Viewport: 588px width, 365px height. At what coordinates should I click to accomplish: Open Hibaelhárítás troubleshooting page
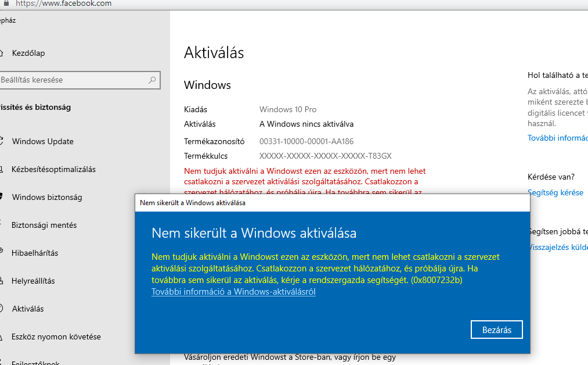[34, 253]
